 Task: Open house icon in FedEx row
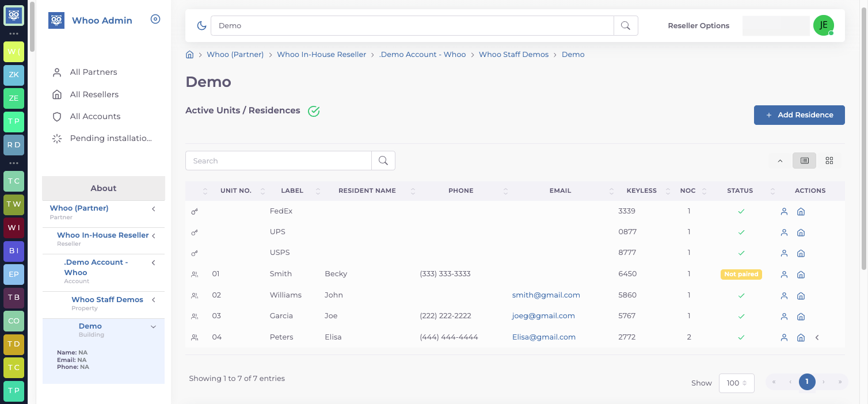click(x=801, y=212)
